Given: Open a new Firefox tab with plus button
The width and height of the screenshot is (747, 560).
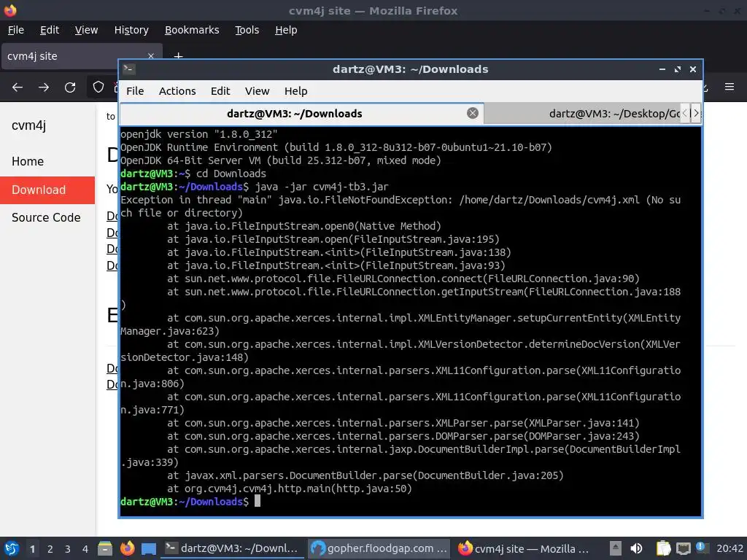Looking at the screenshot, I should tap(178, 56).
